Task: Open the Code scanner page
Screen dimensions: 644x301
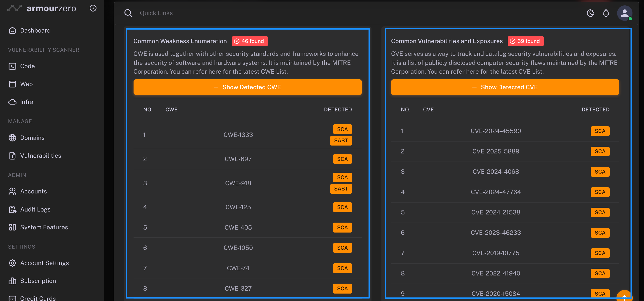Action: click(27, 66)
